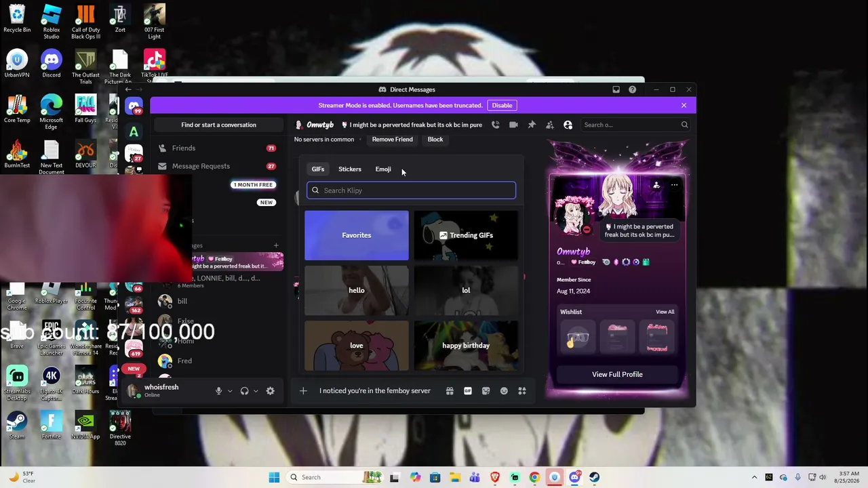
Task: Open the Discord inbox icon
Action: 616,89
